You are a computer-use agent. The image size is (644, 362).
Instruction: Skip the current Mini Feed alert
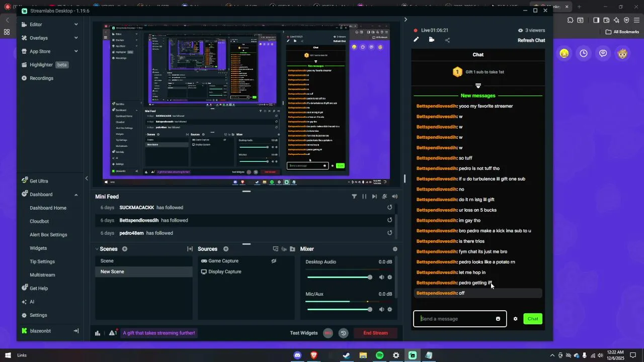(374, 197)
